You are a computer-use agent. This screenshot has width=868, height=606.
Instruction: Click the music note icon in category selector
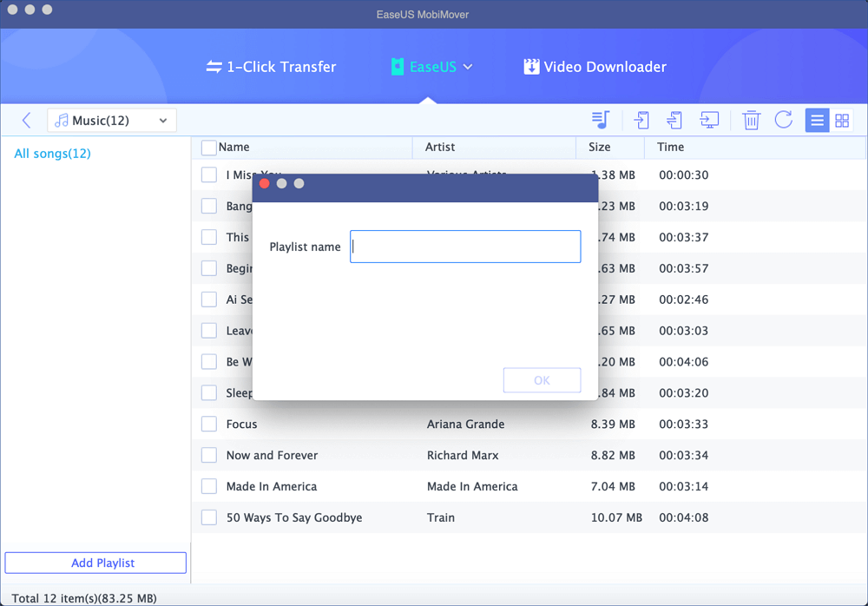pos(62,120)
